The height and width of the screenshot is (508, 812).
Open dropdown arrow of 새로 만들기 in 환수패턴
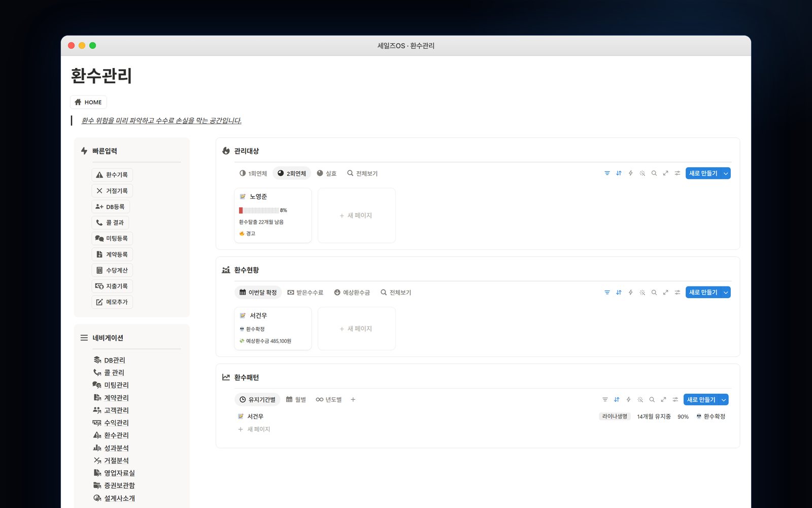tap(724, 400)
